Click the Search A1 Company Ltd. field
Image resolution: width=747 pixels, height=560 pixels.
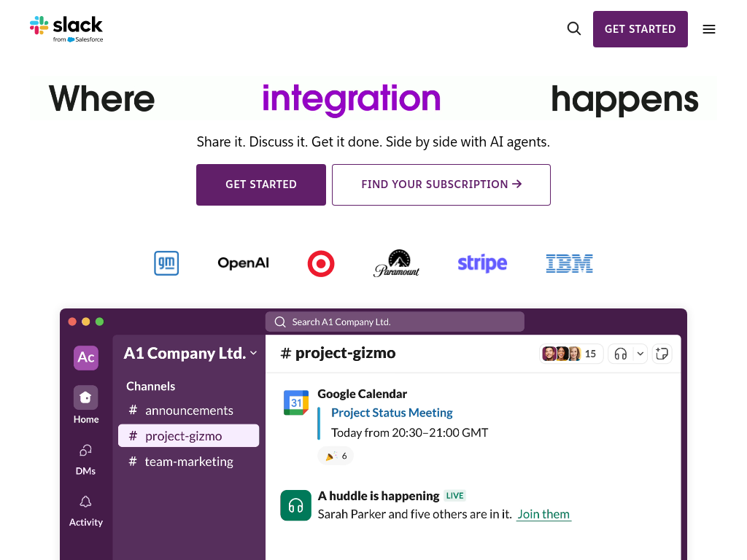pos(394,322)
